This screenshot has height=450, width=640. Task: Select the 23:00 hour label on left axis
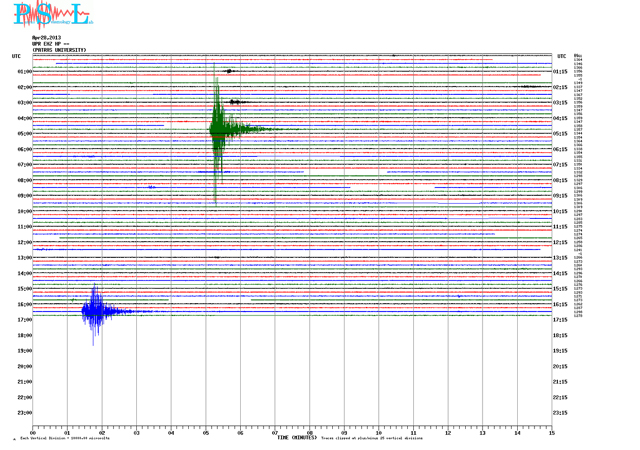click(x=25, y=412)
